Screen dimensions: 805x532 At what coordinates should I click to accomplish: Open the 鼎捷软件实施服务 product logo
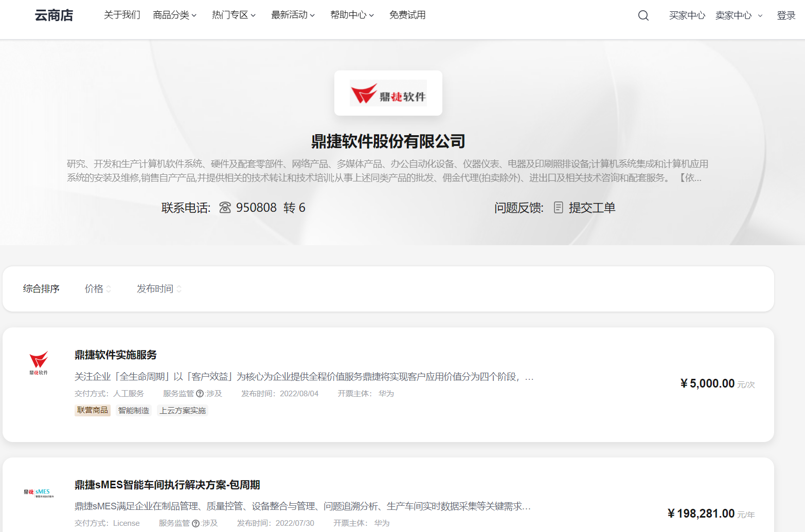[x=39, y=363]
